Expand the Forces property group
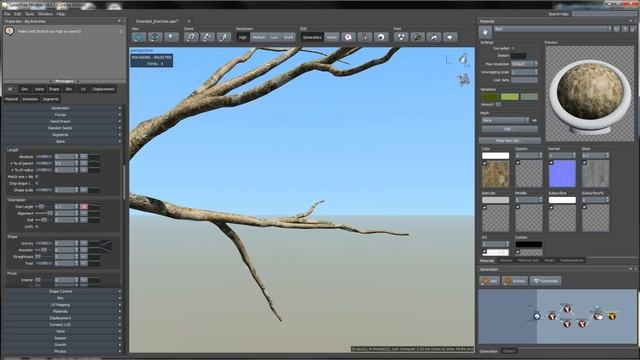Viewport: 640px width, 360px height. tap(62, 115)
